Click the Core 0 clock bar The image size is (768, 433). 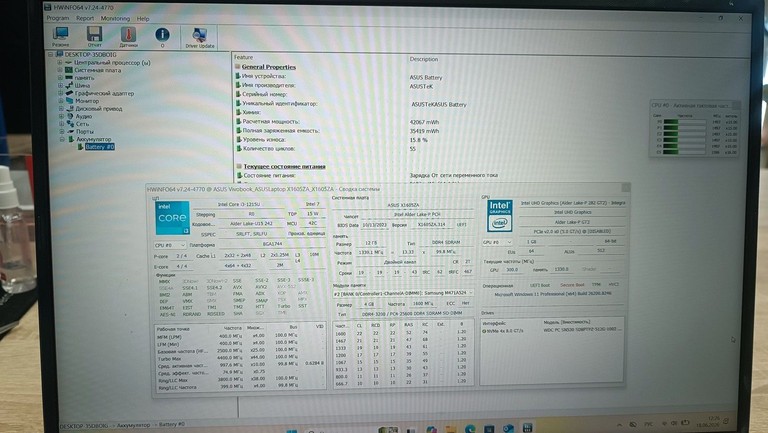684,122
